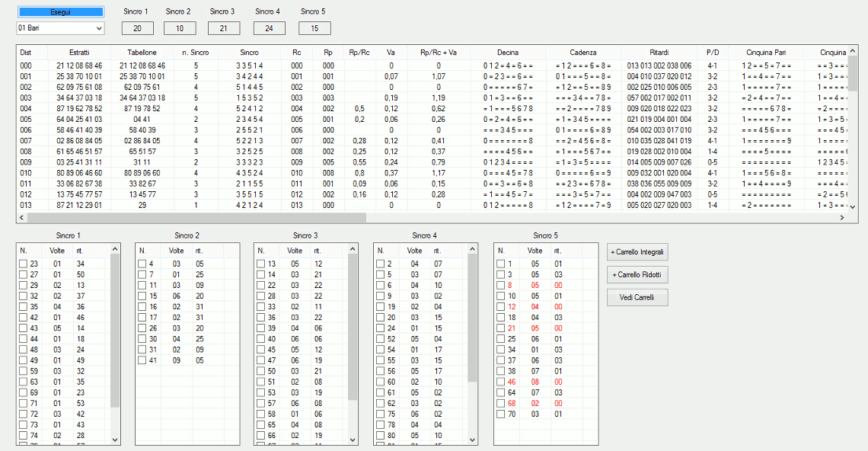Open Vedi Carrelli

[637, 297]
